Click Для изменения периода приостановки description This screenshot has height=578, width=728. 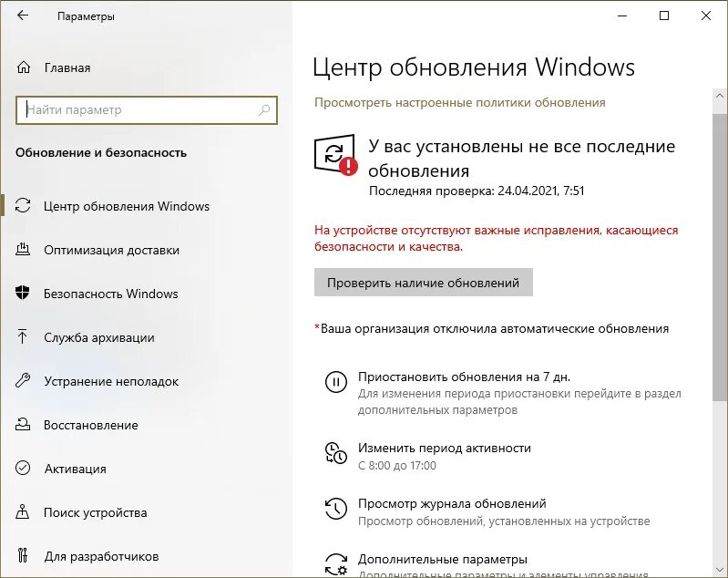click(x=519, y=402)
